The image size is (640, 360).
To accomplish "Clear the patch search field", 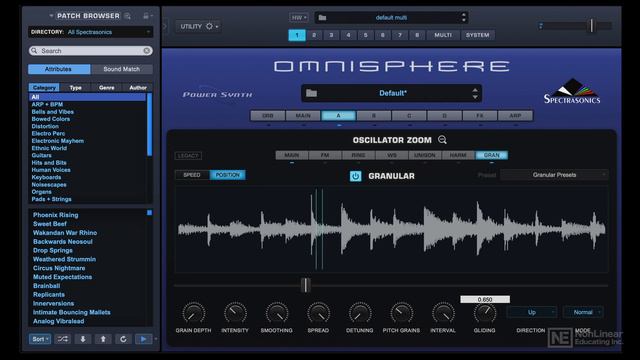I will coord(147,51).
